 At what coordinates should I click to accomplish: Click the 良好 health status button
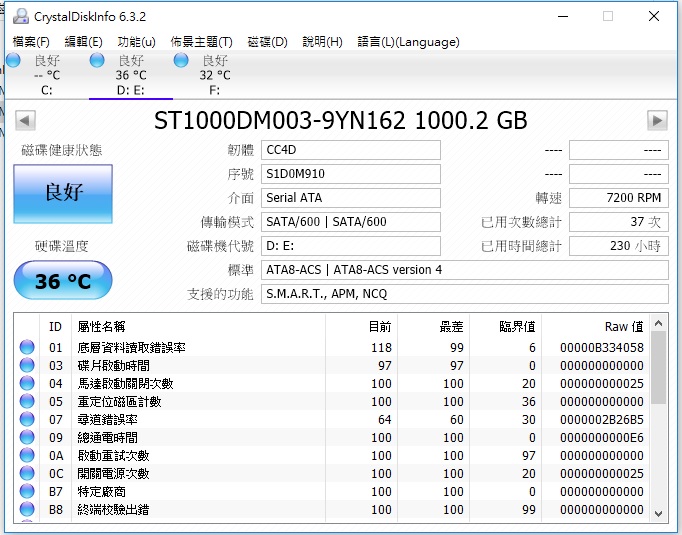click(63, 194)
